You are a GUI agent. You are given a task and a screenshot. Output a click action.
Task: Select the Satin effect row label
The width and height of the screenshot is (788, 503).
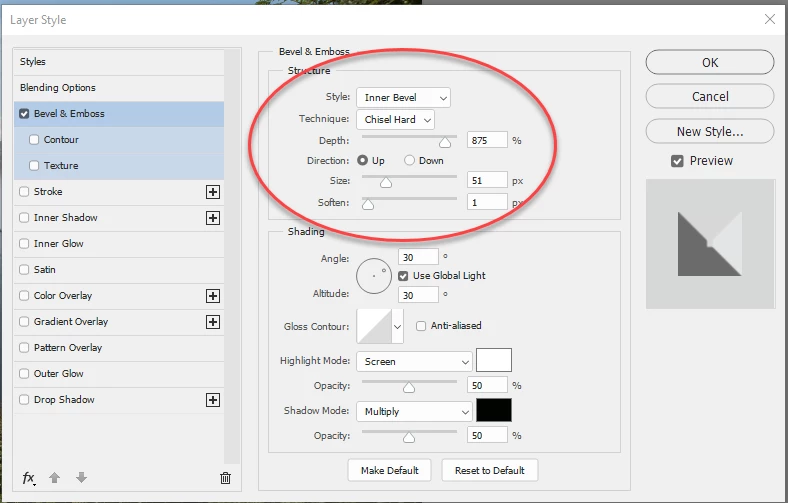(45, 270)
